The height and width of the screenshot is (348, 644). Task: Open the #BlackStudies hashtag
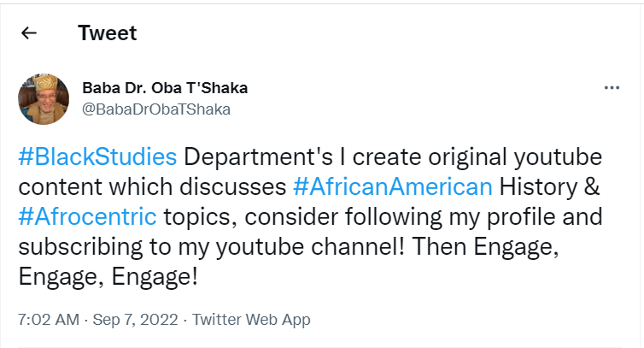(x=98, y=157)
